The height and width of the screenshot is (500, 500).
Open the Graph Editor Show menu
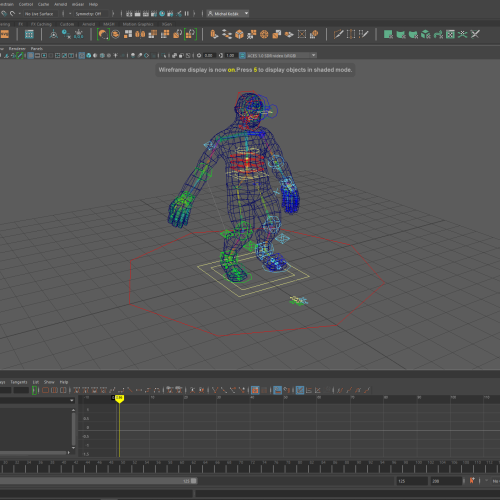click(49, 382)
